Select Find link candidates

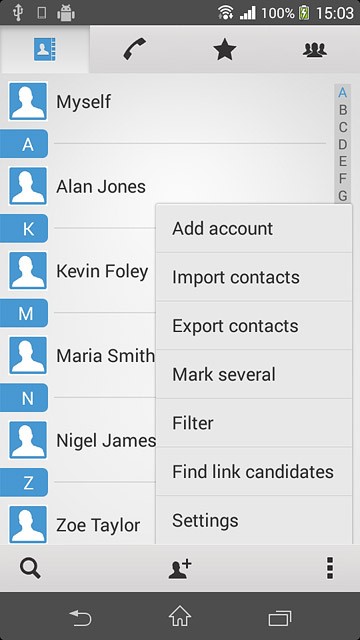[253, 471]
